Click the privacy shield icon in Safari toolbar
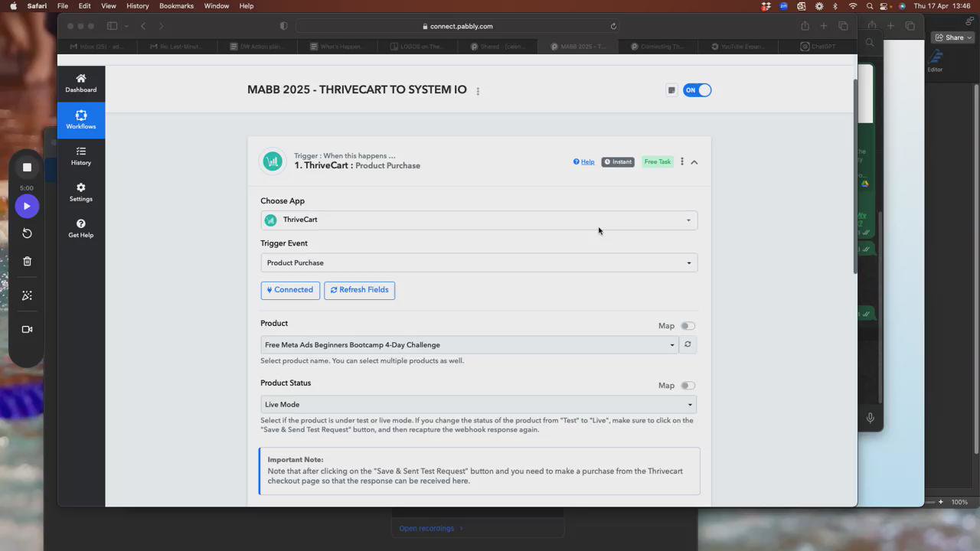 [x=284, y=26]
